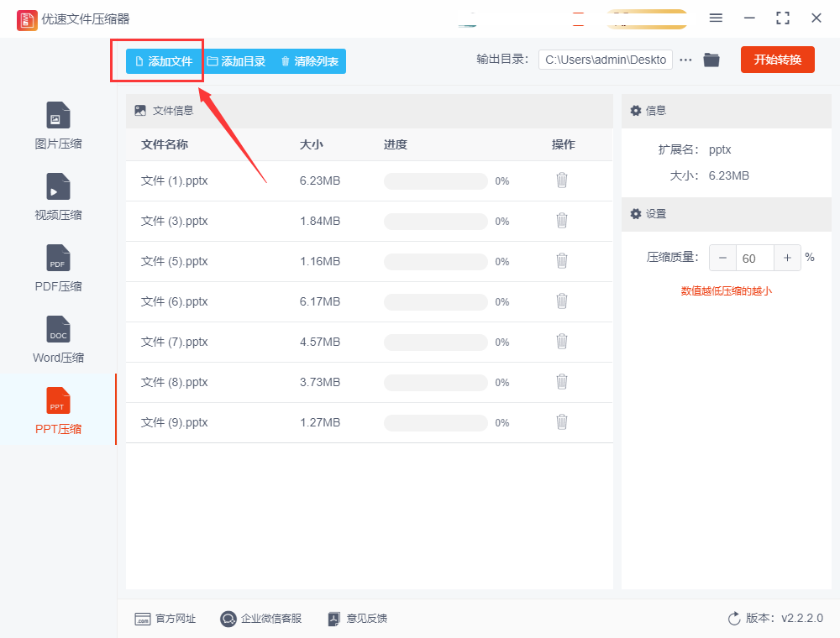This screenshot has width=840, height=638.
Task: Open the feedback link
Action: 357,619
